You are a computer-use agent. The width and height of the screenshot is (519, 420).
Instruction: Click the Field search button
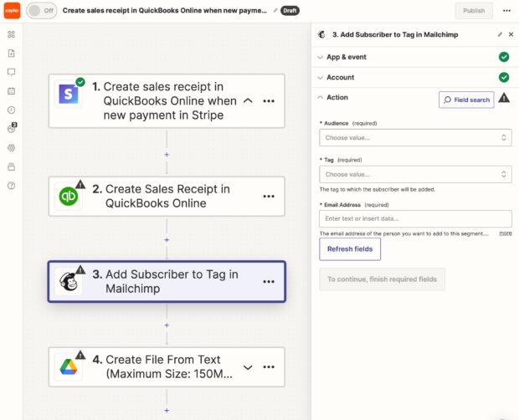pos(466,100)
